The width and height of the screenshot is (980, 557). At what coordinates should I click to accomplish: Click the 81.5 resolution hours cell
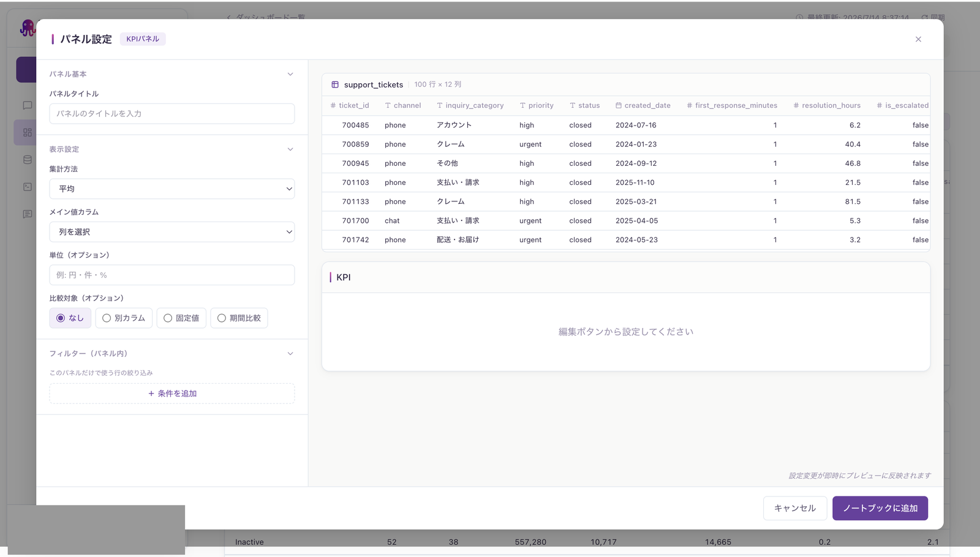click(x=853, y=201)
